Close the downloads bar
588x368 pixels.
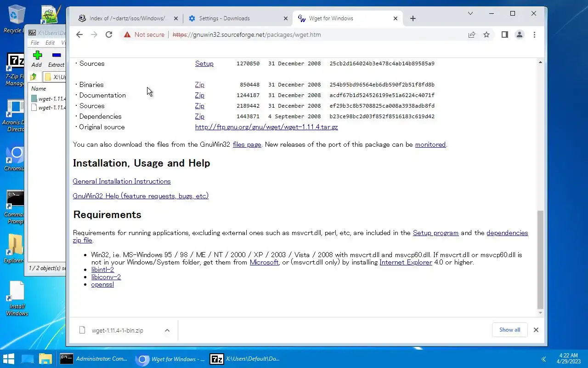coord(536,330)
